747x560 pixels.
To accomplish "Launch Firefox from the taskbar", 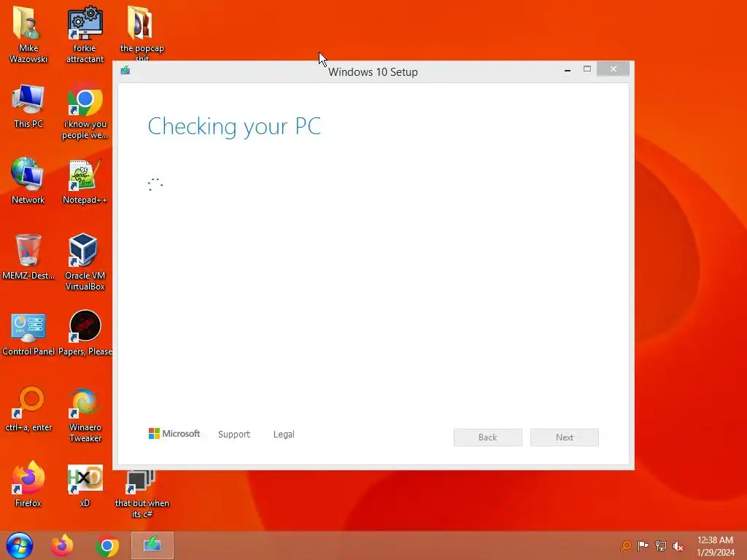I will click(63, 545).
